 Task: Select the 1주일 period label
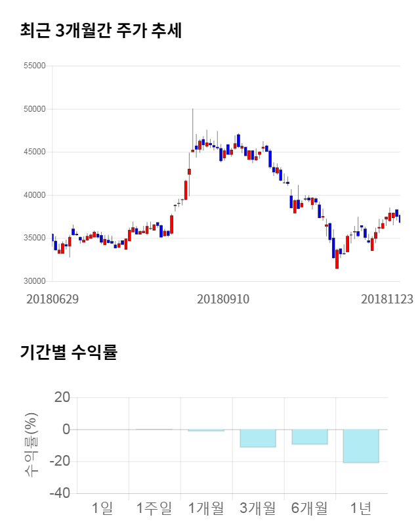154,508
